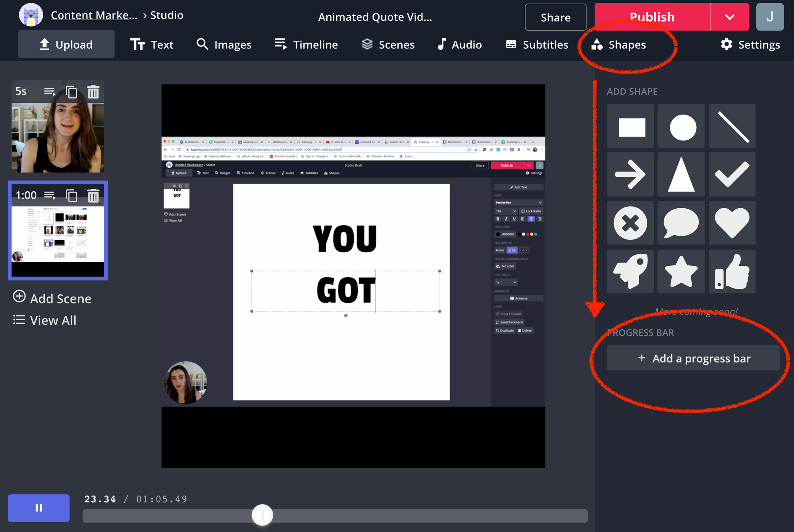The height and width of the screenshot is (532, 794).
Task: Open the Shapes tab
Action: point(619,44)
